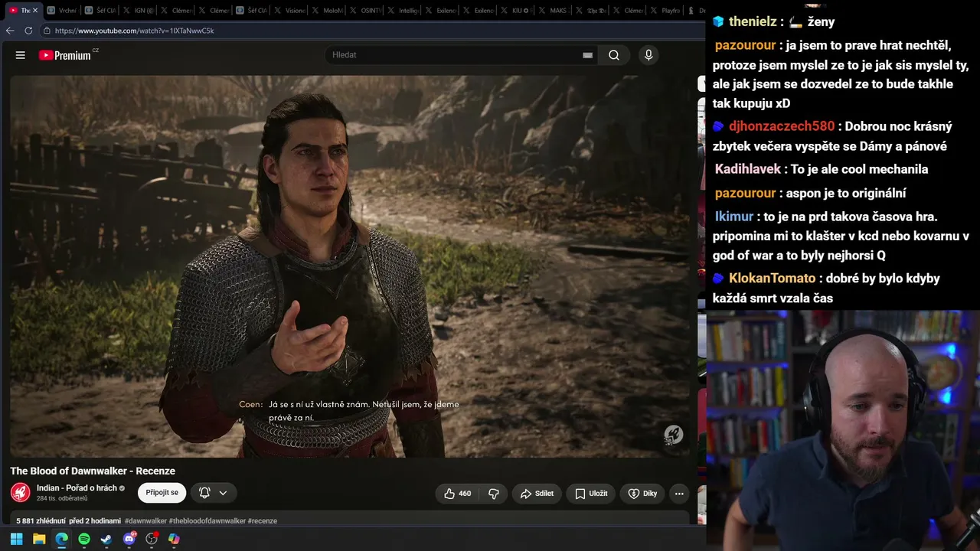The width and height of the screenshot is (980, 551).
Task: Click the channel watermark on the video
Action: click(673, 435)
